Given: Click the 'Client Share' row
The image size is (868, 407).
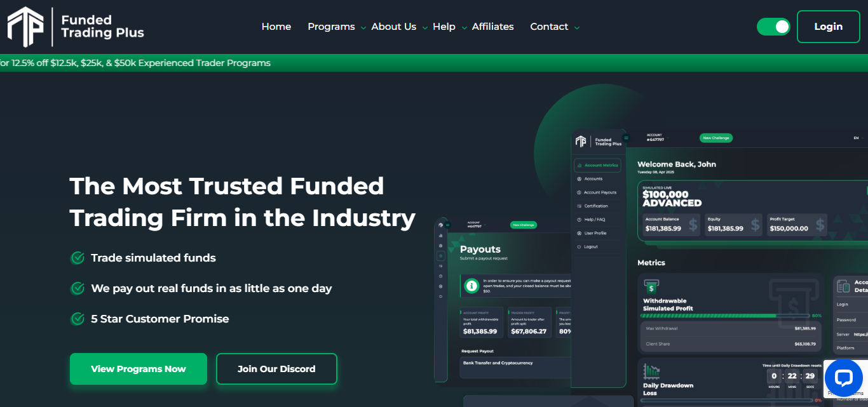Looking at the screenshot, I should pyautogui.click(x=731, y=344).
